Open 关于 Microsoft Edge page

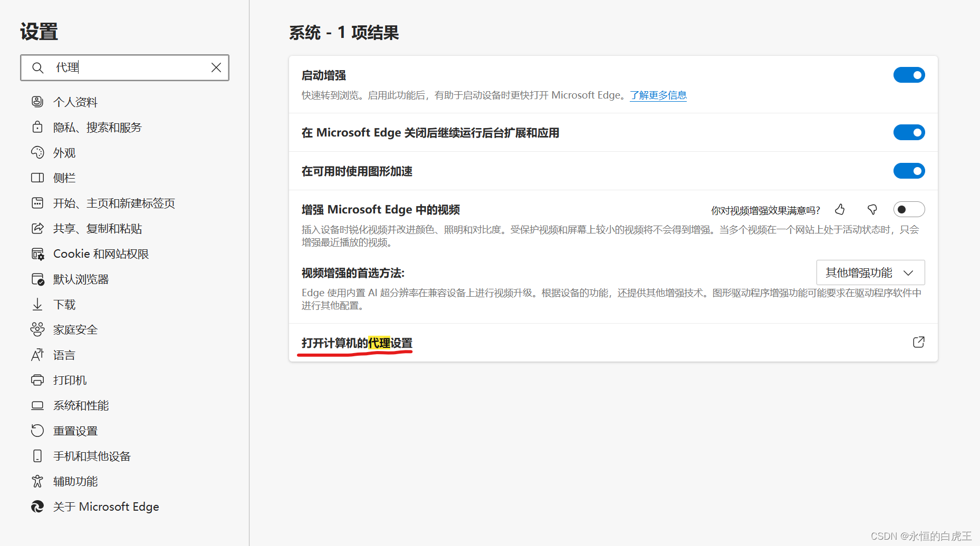106,506
